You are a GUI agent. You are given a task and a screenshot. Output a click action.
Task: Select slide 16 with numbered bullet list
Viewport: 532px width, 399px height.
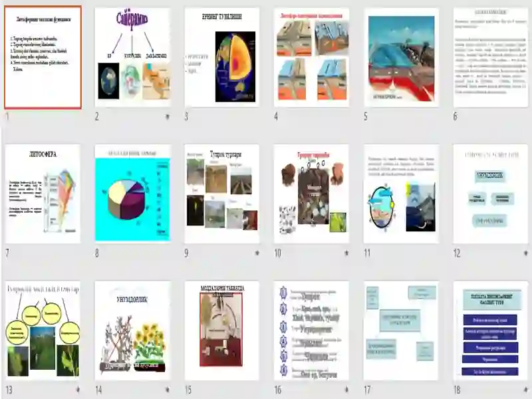tap(311, 331)
